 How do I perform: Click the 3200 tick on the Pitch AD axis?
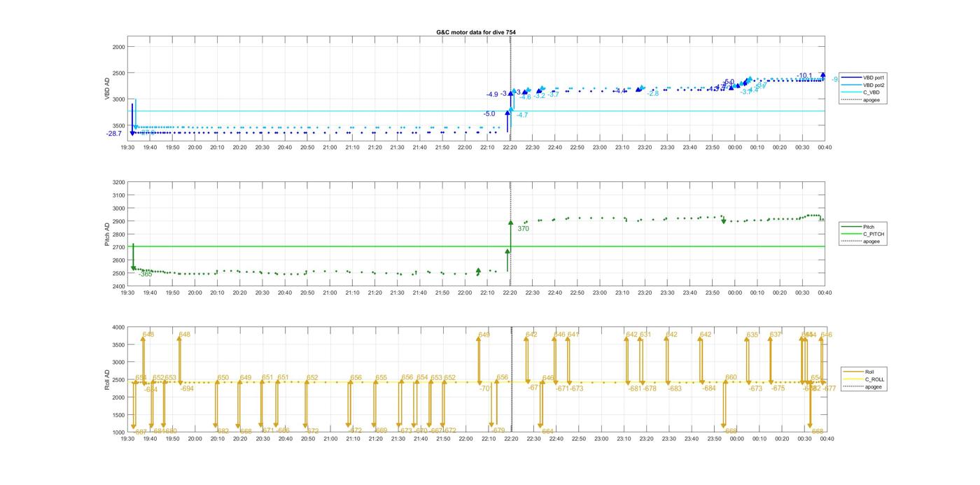point(118,183)
